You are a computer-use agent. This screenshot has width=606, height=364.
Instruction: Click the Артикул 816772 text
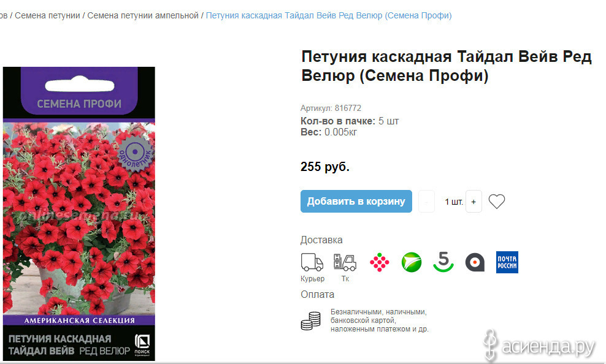click(x=331, y=108)
